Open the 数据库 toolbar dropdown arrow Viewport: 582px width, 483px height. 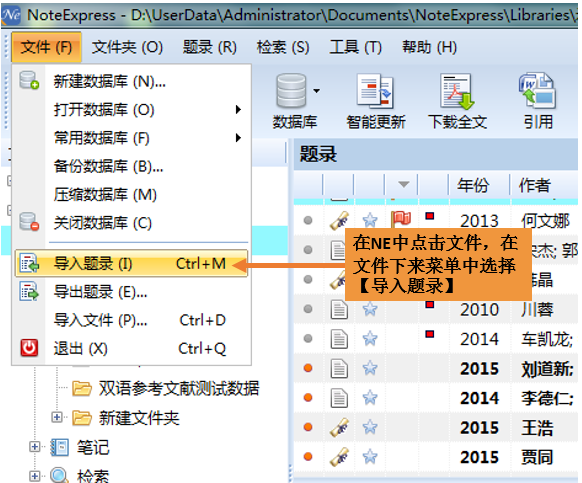coord(317,91)
